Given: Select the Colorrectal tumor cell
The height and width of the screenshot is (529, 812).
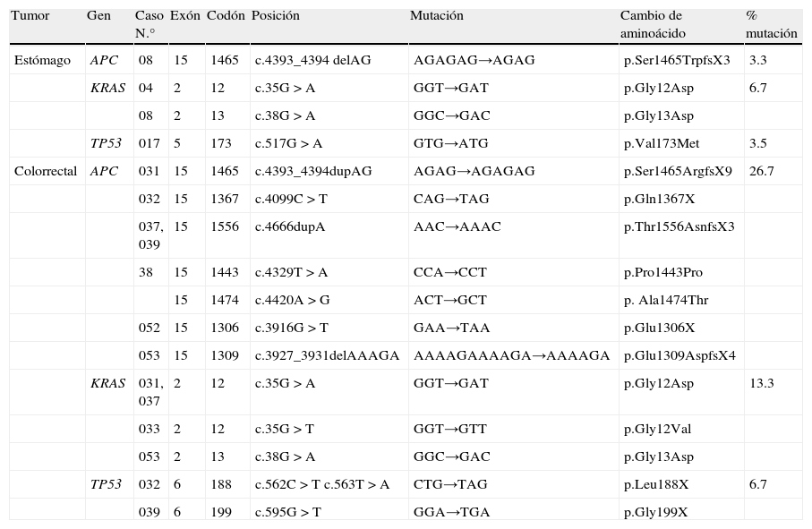Looking at the screenshot, I should (x=46, y=171).
